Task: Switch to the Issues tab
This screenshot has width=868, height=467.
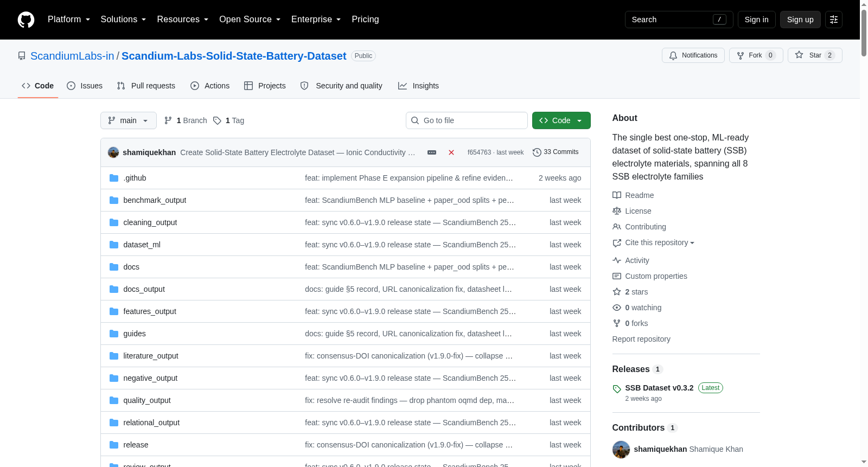Action: click(x=85, y=86)
